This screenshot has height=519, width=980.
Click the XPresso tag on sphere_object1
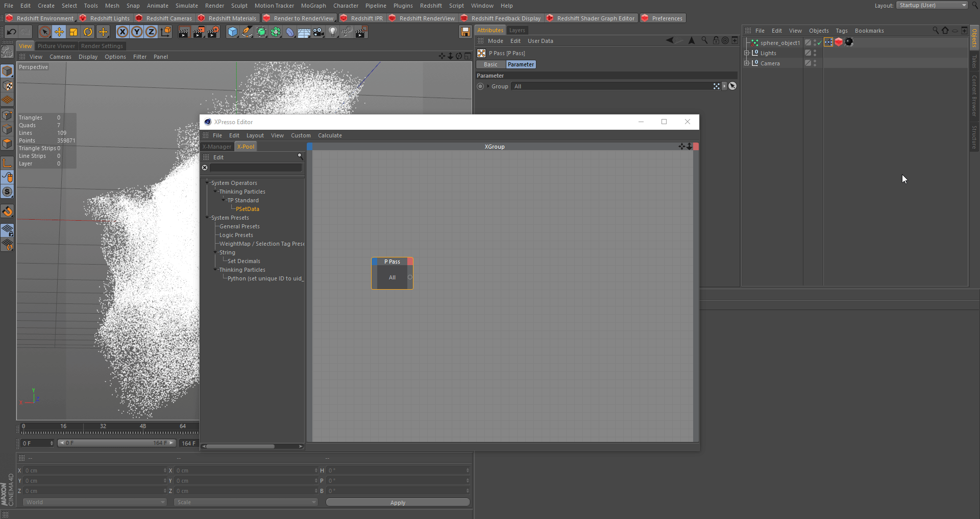[x=828, y=42]
